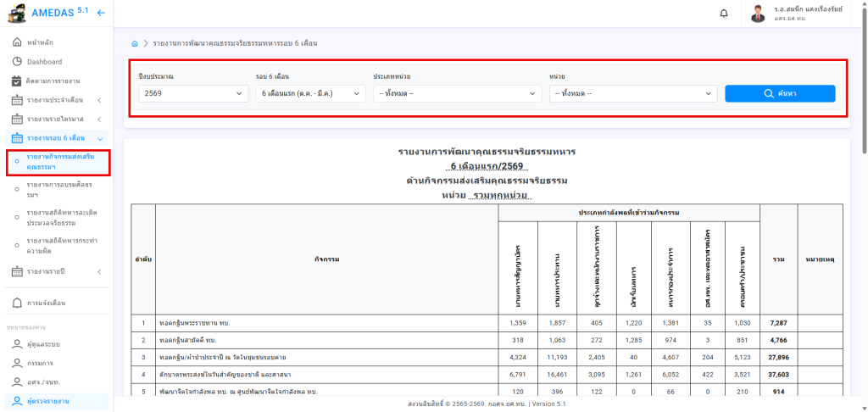Click table value 6,791

coord(518,375)
